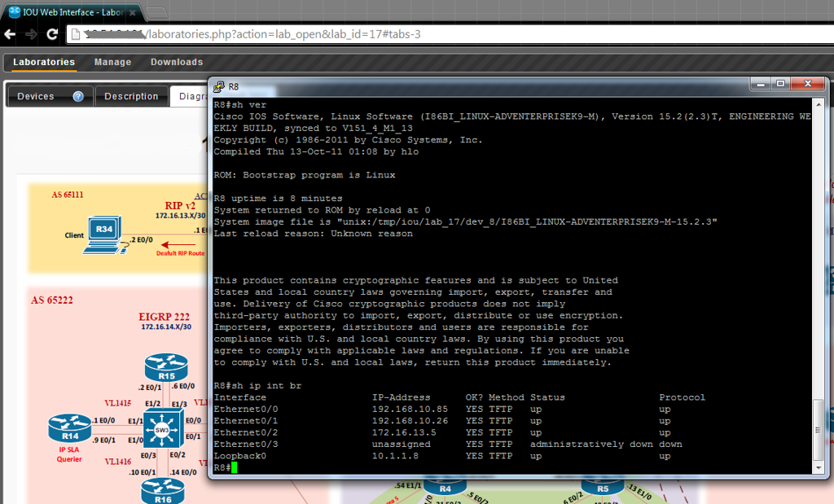
Task: Click the browser Back arrow
Action: click(10, 34)
